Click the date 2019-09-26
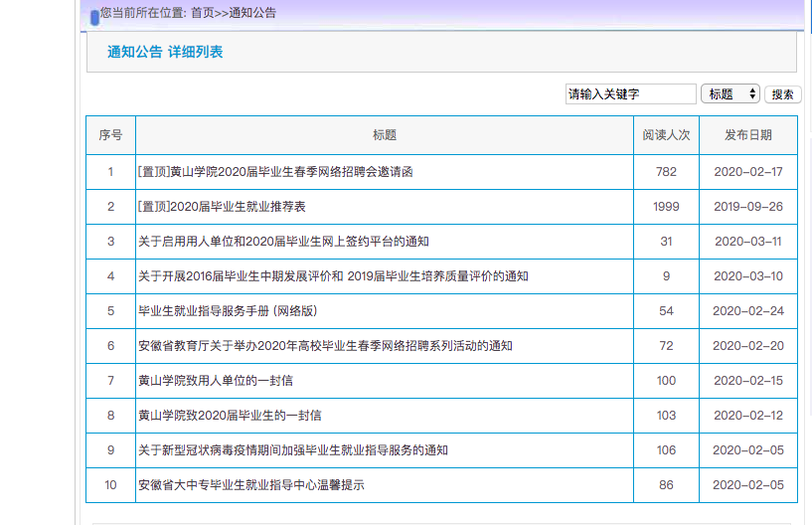The image size is (812, 525). coord(748,206)
